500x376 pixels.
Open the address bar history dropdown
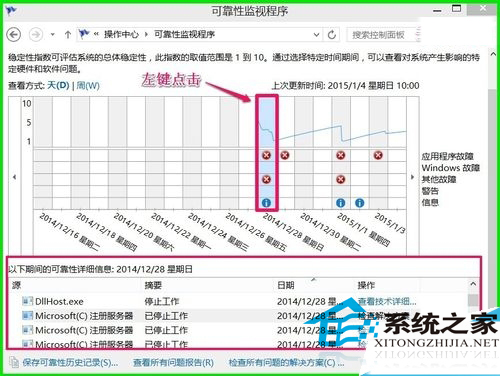point(316,34)
